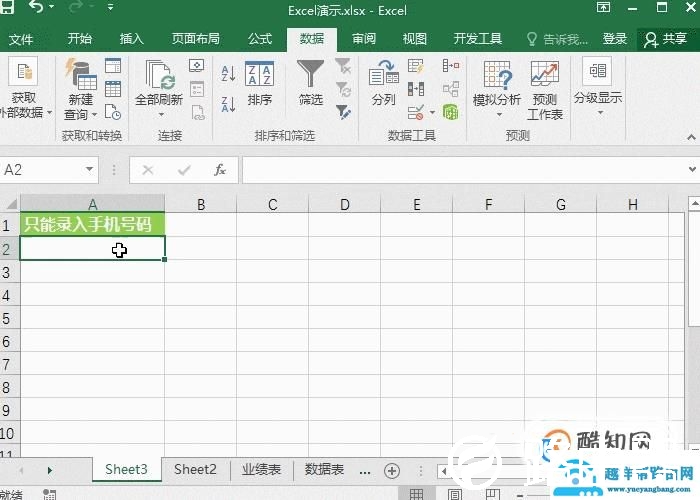
Task: Switch to 数据表 sheet tab
Action: click(325, 470)
